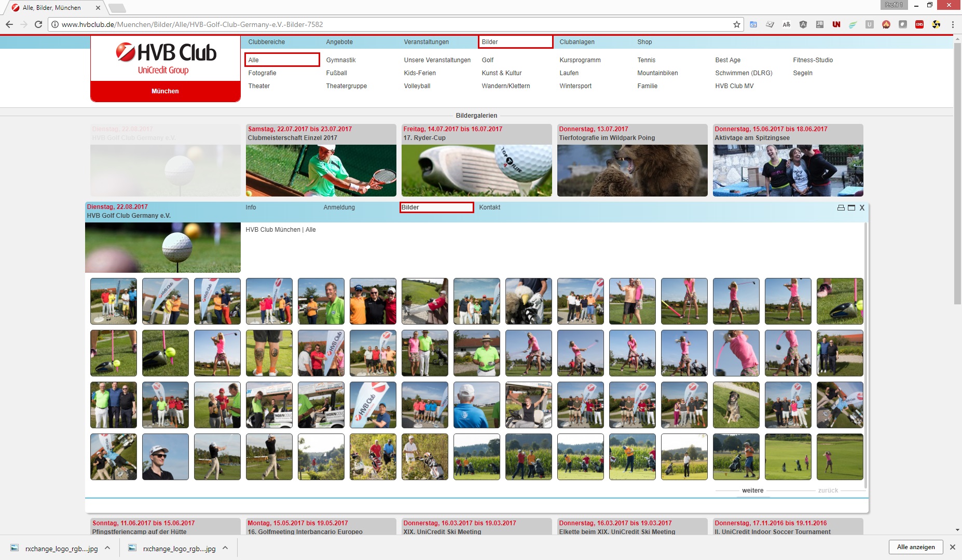This screenshot has width=962, height=560.
Task: Click the address bar URL field
Action: click(x=394, y=24)
